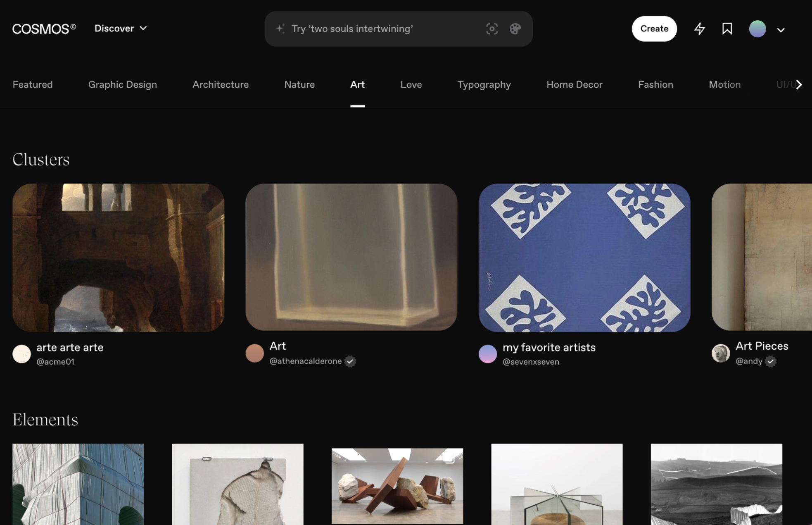Click the search field 'two souls intertwining'
Image resolution: width=812 pixels, height=525 pixels.
tap(398, 29)
